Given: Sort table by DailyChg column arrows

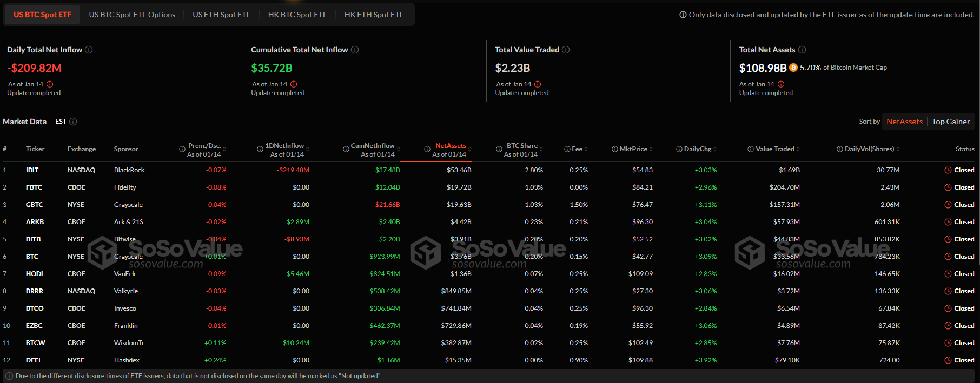Looking at the screenshot, I should coord(715,149).
